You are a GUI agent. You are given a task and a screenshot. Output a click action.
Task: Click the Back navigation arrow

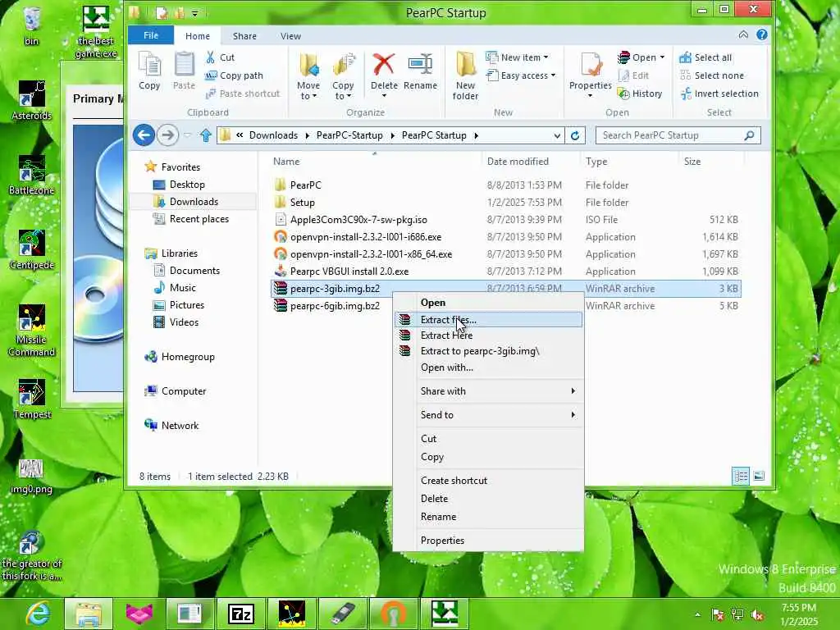[144, 135]
